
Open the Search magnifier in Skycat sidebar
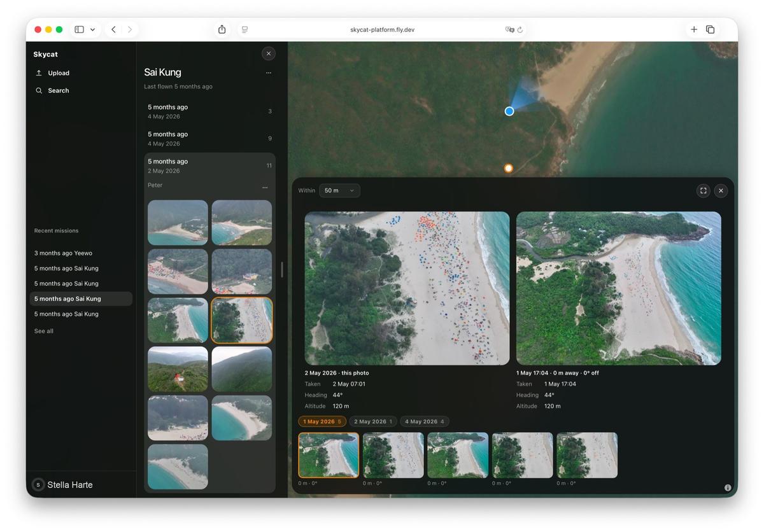tap(39, 91)
